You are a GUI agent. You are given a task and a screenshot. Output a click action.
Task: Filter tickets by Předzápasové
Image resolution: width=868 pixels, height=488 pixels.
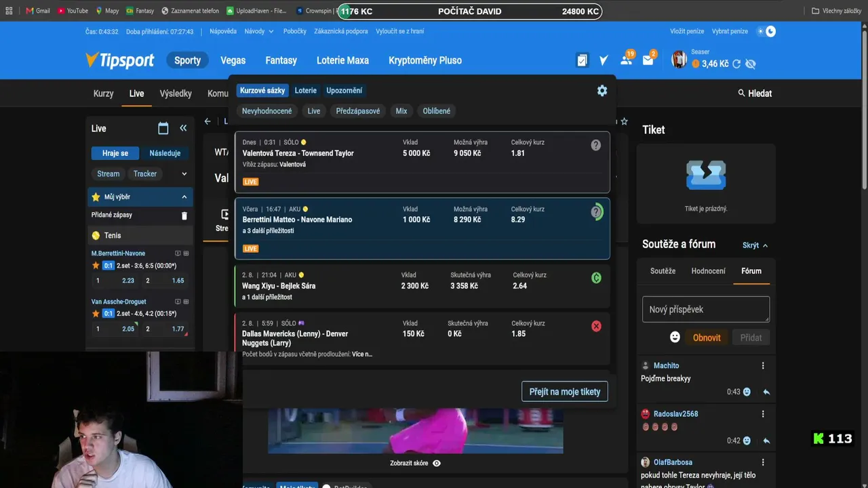(358, 111)
